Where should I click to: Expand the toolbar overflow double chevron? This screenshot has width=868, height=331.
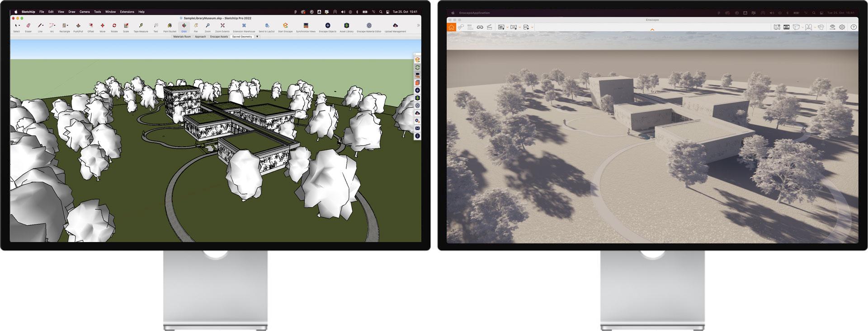[x=418, y=25]
